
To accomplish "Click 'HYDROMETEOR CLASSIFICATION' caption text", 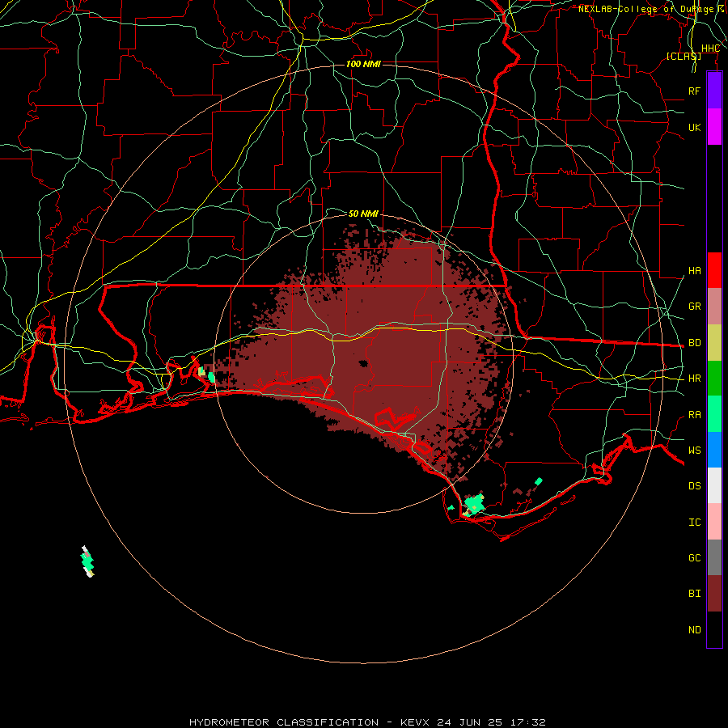I will pyautogui.click(x=284, y=722).
